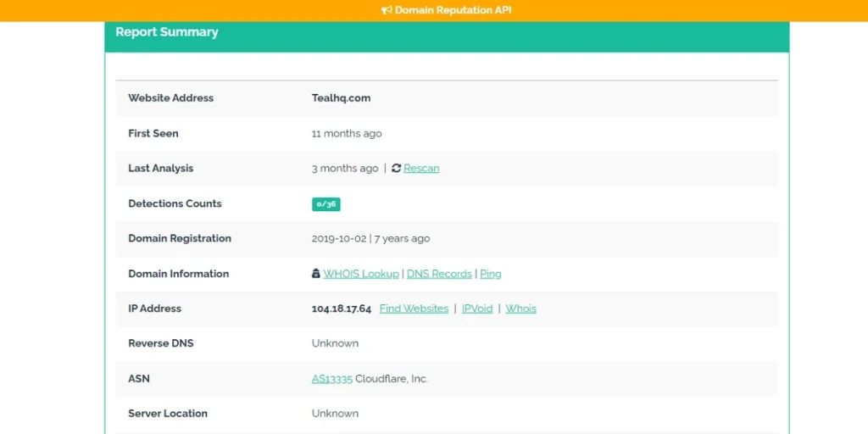Click the Tealhq.com website address value
The height and width of the screenshot is (434, 868).
[x=341, y=98]
